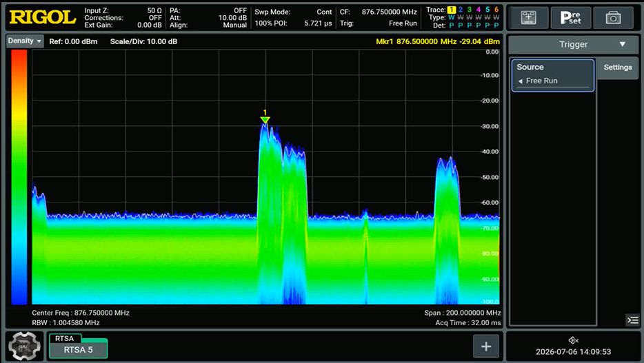Click the Scale/Div: 10.00 dB value
The height and width of the screenshot is (363, 644).
pos(143,41)
